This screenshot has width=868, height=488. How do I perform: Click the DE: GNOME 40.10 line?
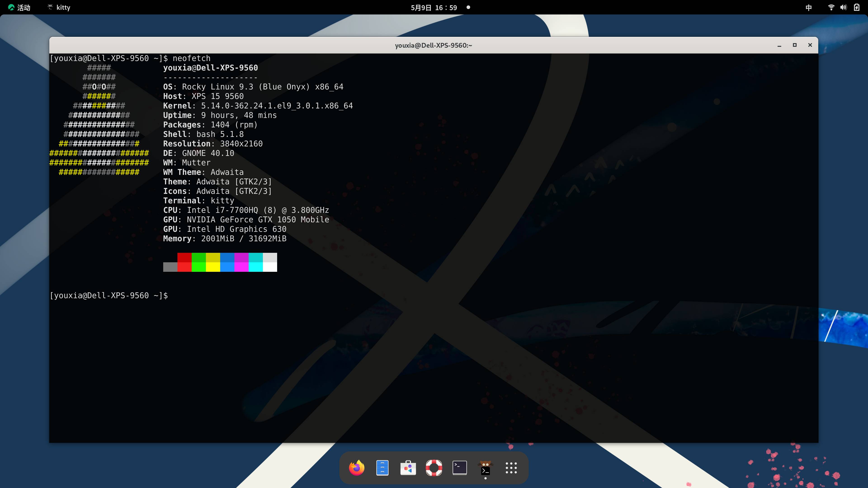(198, 153)
